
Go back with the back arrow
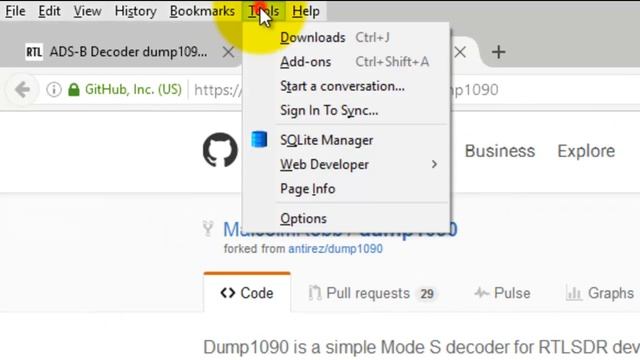click(x=23, y=89)
